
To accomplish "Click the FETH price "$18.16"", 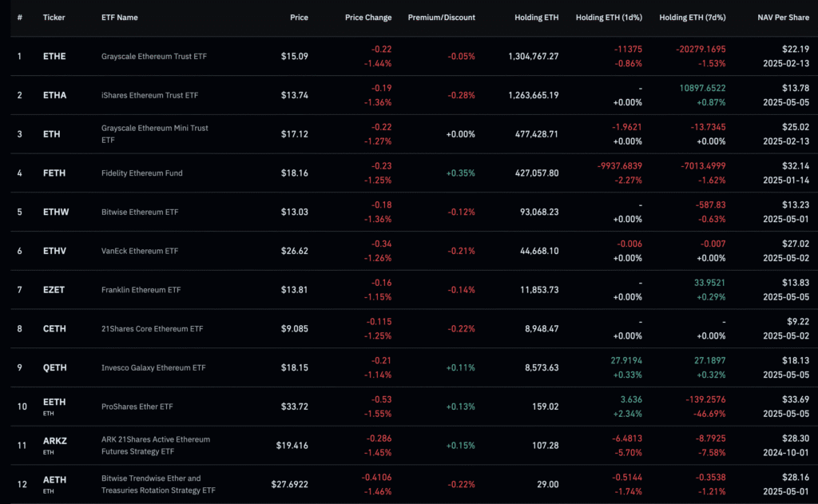I will tap(294, 173).
